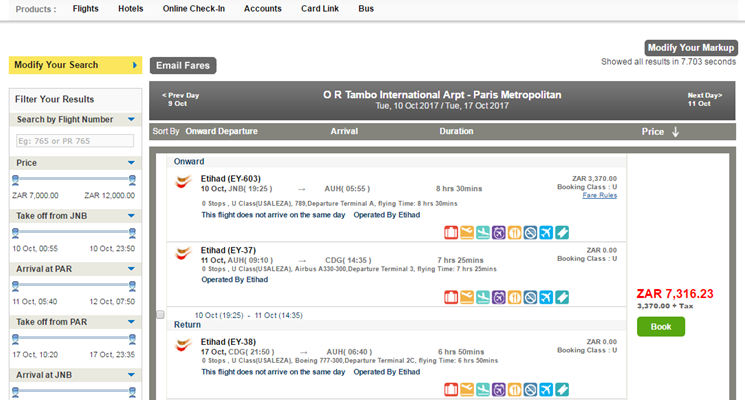Open the Accounts product tab
Viewport: 745px width, 400px height.
263,9
